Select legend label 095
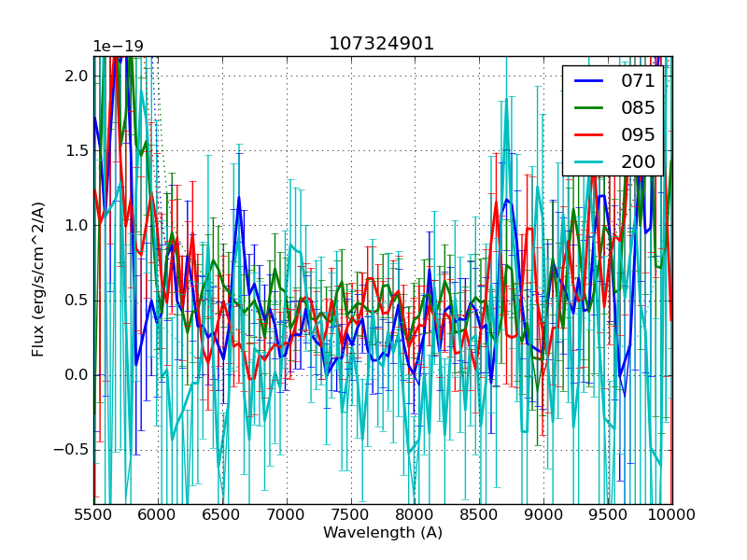Viewport: 747px width, 560px height. [639, 134]
